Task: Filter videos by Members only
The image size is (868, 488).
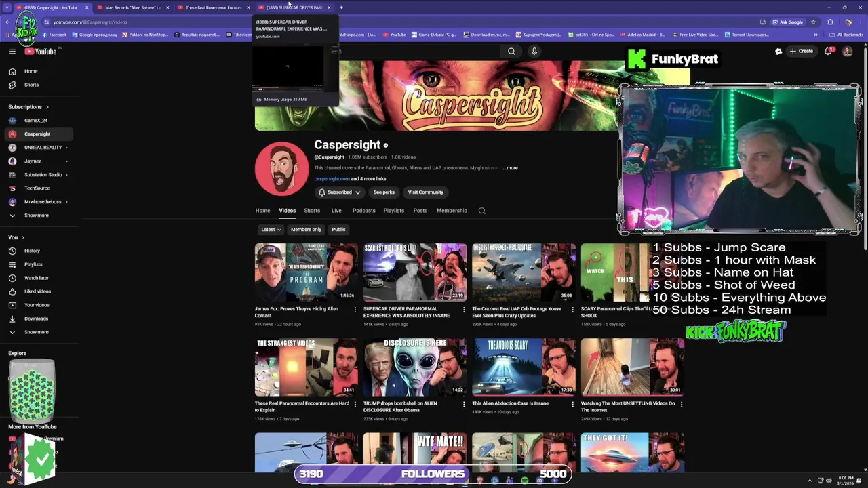Action: pyautogui.click(x=306, y=230)
